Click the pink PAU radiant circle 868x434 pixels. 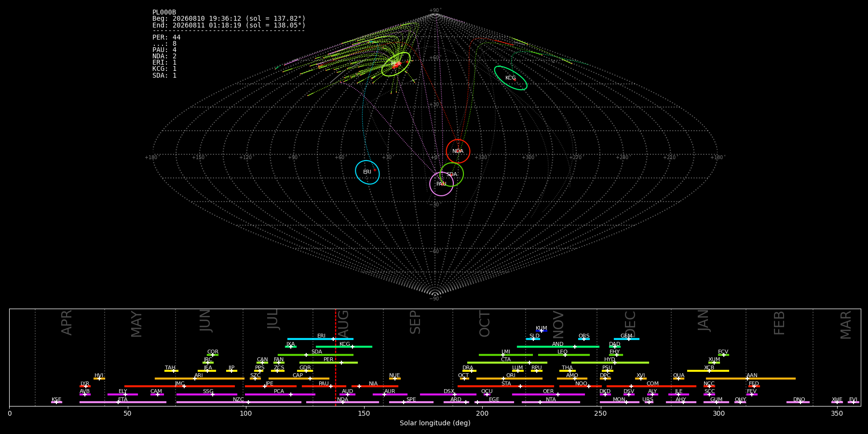[x=442, y=184]
